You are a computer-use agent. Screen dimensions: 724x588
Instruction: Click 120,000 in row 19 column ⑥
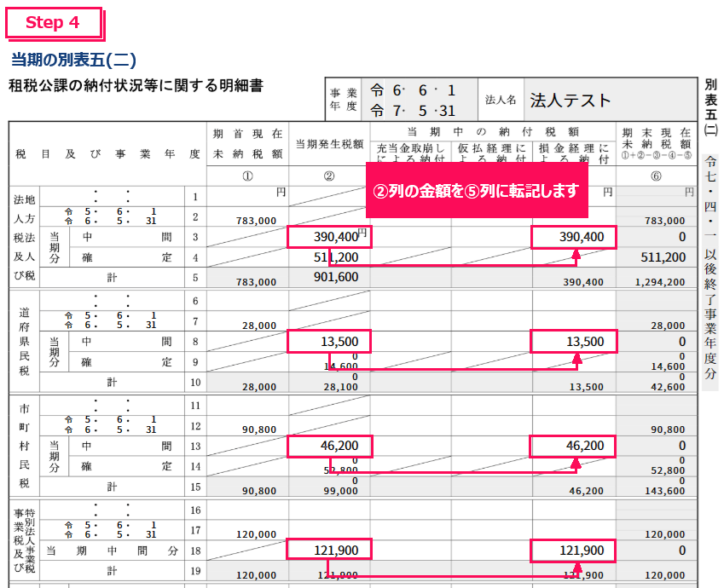tap(665, 575)
